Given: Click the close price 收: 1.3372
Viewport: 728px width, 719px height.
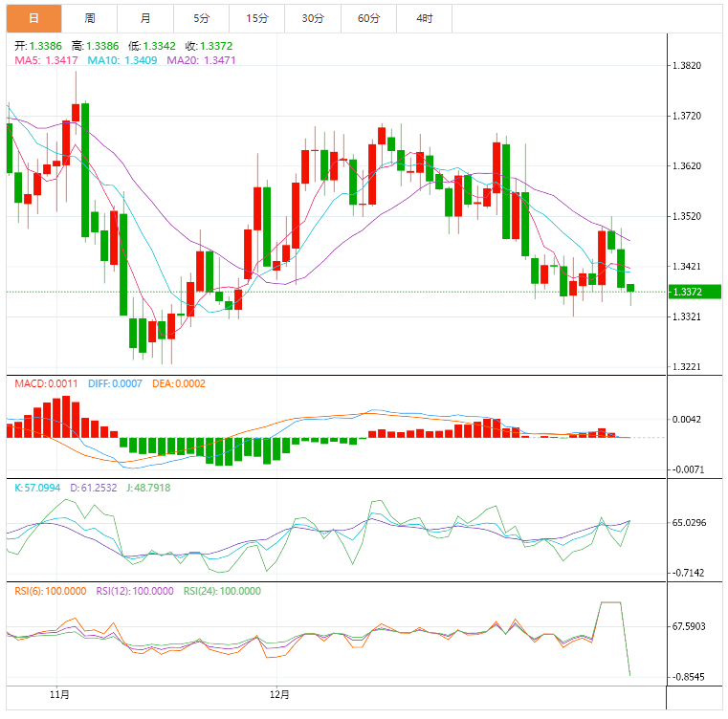Looking at the screenshot, I should click(209, 46).
